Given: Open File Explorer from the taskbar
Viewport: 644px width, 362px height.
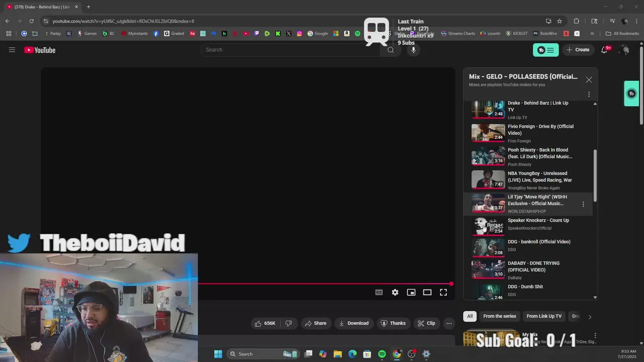Looking at the screenshot, I should 338,354.
